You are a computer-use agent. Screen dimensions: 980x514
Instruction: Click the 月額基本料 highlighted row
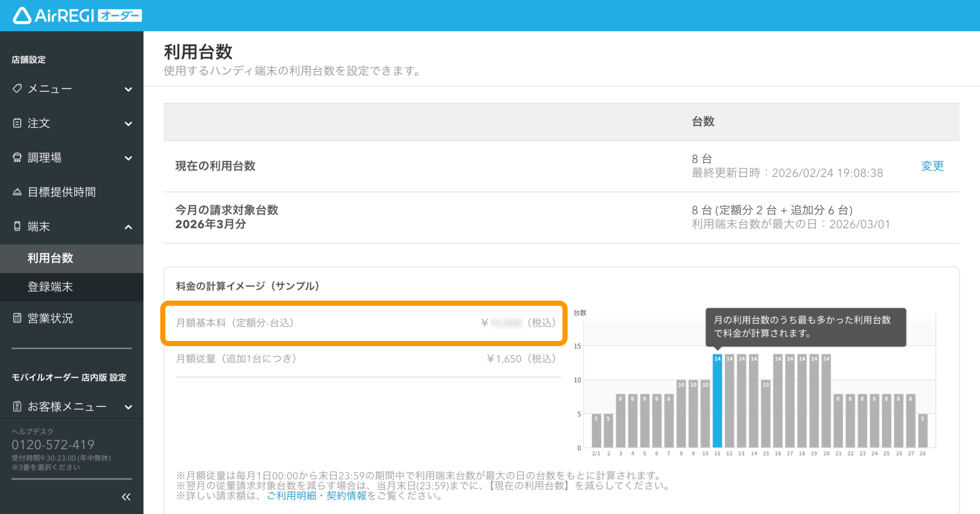click(364, 323)
